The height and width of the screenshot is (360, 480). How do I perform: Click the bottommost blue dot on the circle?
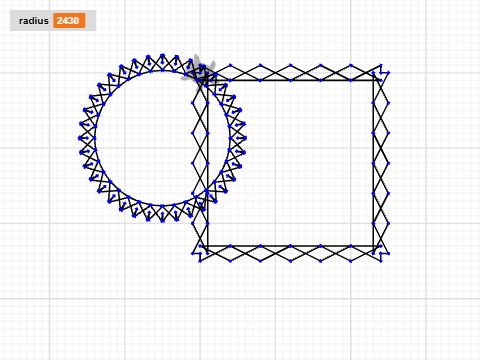(162, 221)
